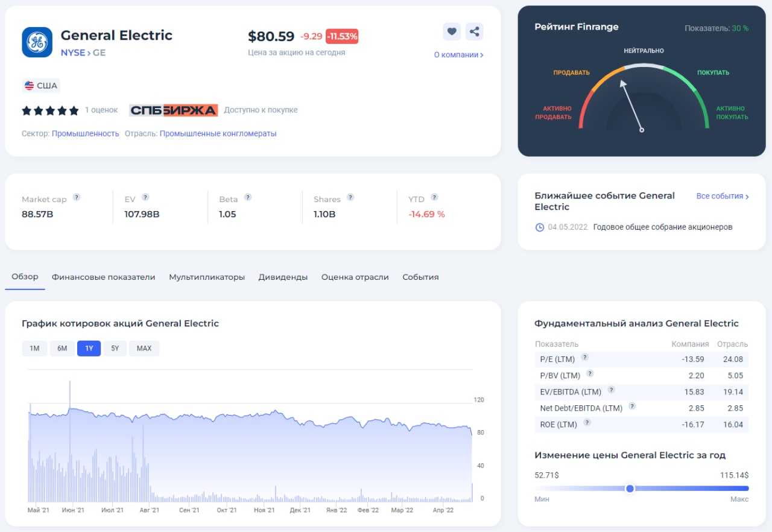Image resolution: width=772 pixels, height=532 pixels.
Task: Click the help icon next to EV
Action: (145, 197)
